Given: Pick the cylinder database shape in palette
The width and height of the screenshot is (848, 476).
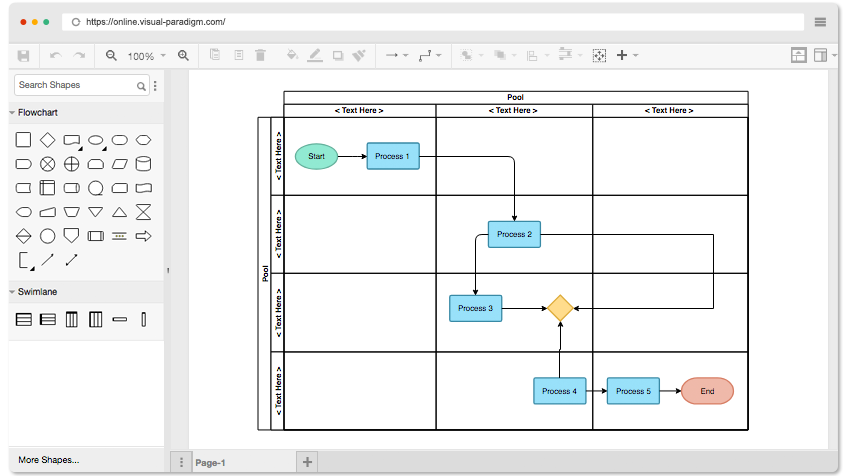Looking at the screenshot, I should 143,164.
